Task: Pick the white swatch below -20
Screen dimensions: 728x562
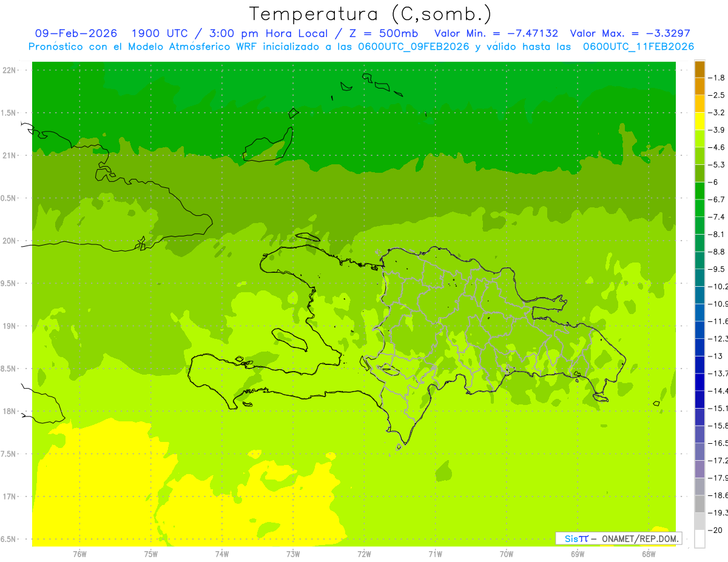Action: coord(699,539)
